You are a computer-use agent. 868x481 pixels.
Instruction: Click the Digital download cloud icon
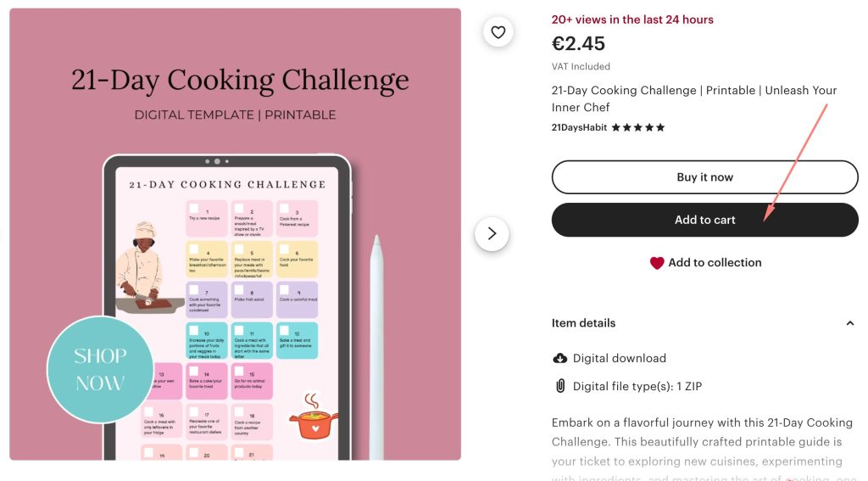(559, 358)
